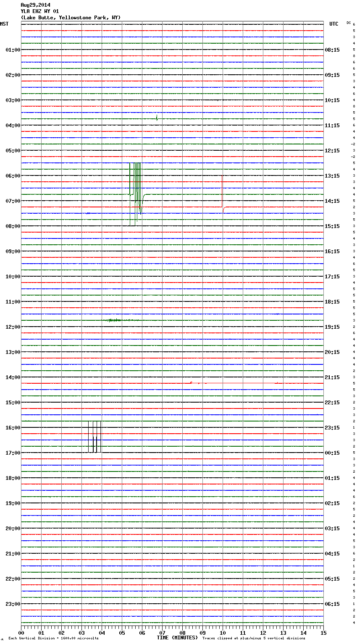
Task: Select the 07:00 MST hour label
Action: (13, 201)
